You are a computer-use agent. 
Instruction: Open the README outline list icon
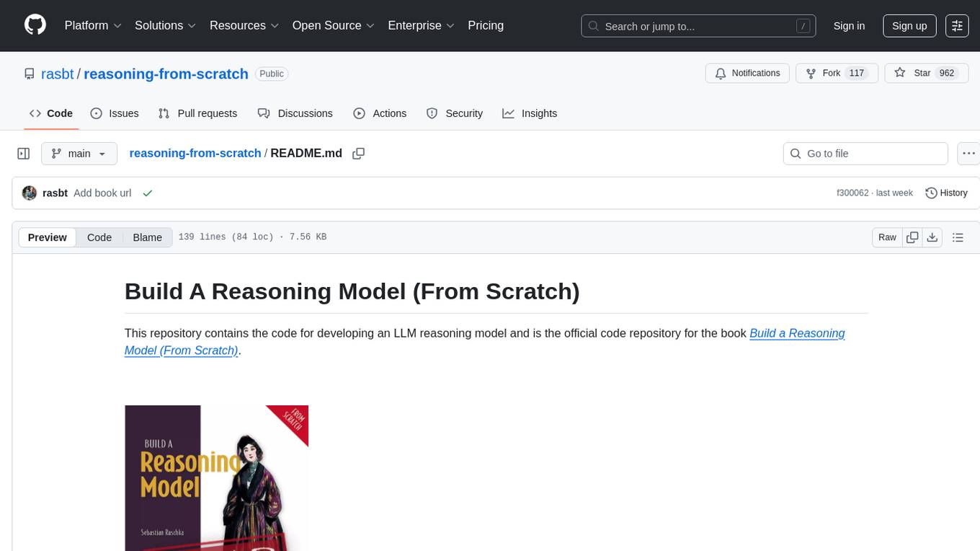pos(958,237)
